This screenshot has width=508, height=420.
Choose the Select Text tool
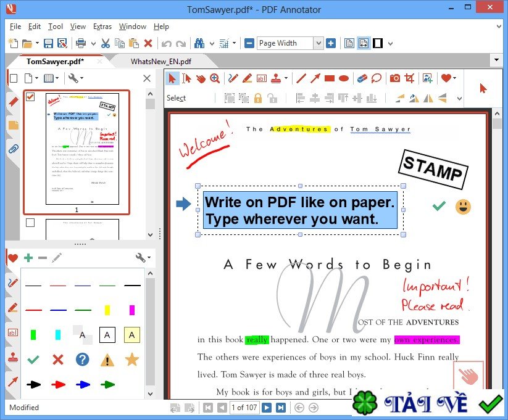186,78
